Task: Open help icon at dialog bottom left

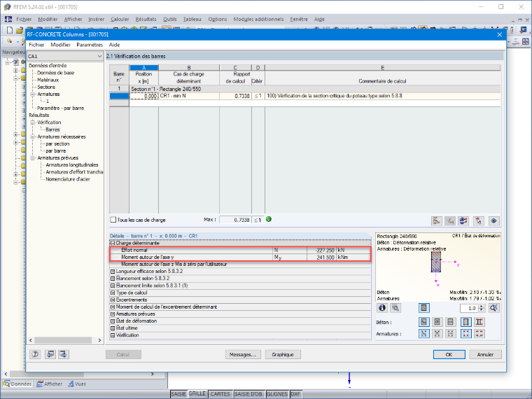Action: 35,354
